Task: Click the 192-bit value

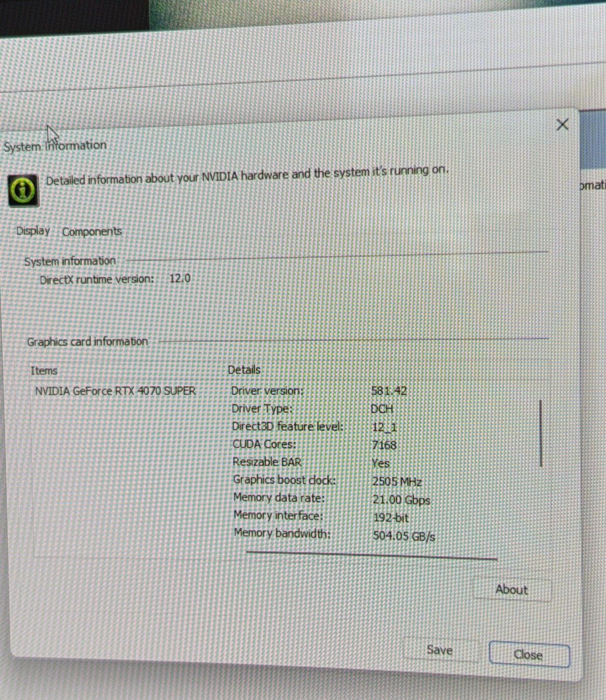Action: click(x=391, y=517)
